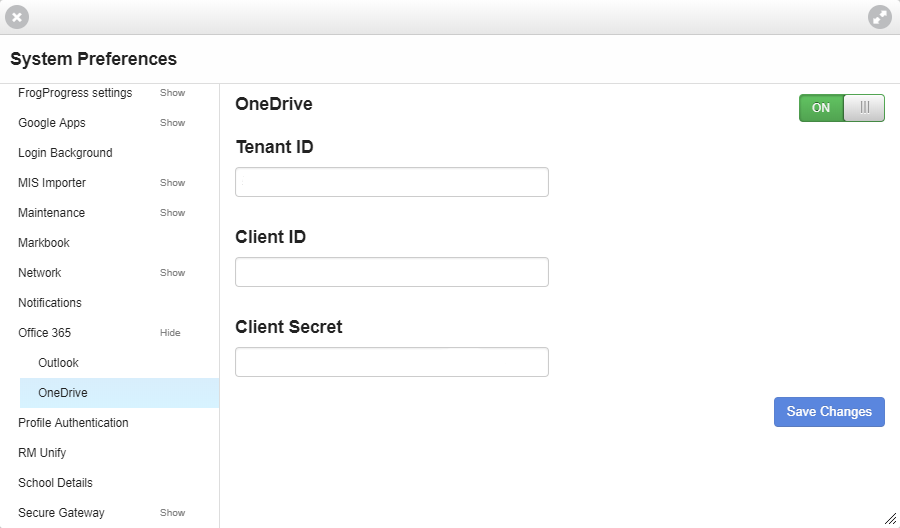Click the fullscreen expand icon
Viewport: 900px width, 528px height.
(x=880, y=17)
